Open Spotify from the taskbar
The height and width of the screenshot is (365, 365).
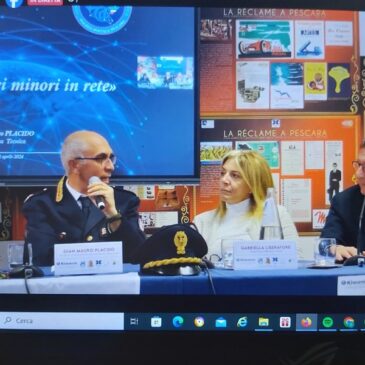(x=328, y=322)
